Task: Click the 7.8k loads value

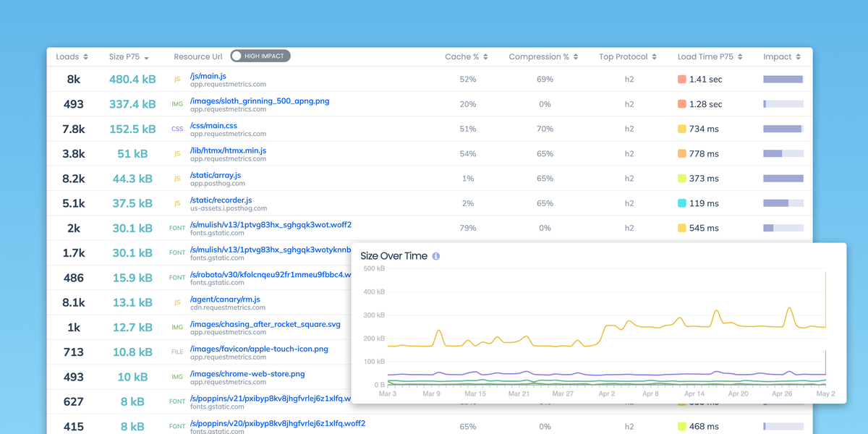Action: [74, 129]
